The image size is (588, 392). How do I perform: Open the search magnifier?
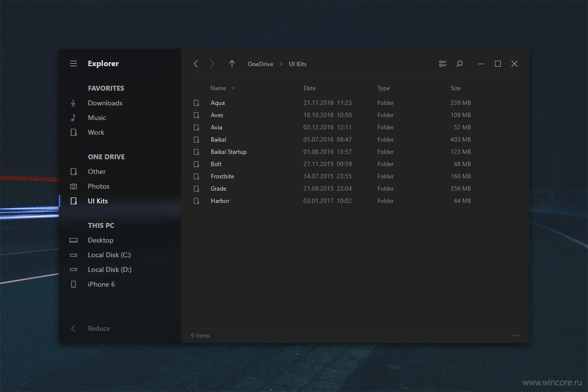(x=460, y=64)
